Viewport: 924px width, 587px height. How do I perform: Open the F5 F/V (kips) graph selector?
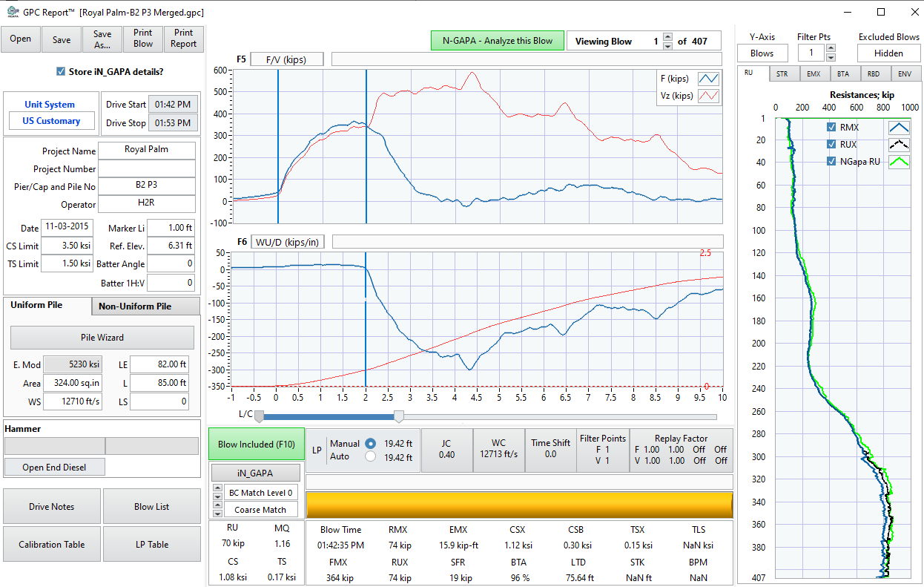(x=287, y=59)
